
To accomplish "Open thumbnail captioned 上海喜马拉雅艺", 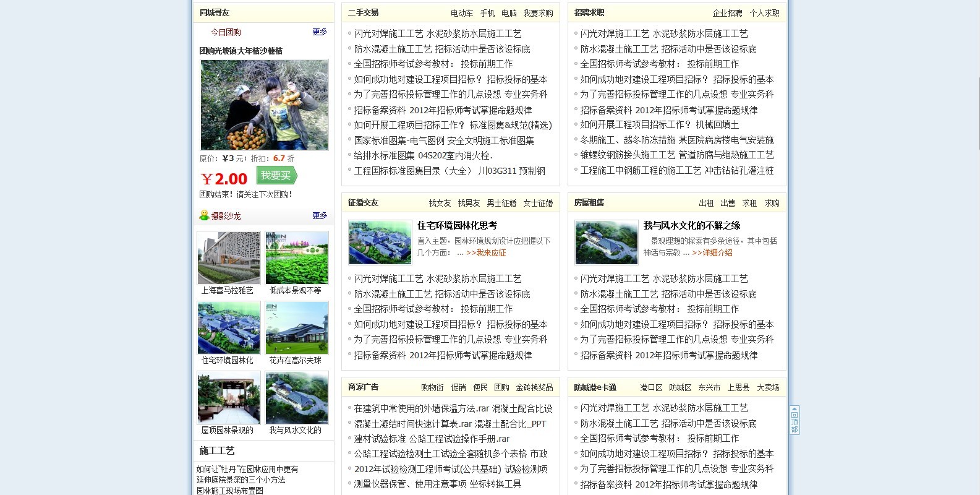I will [229, 258].
